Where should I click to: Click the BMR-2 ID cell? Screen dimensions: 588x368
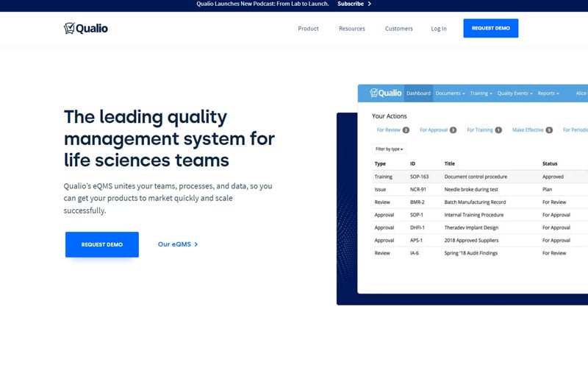pos(417,202)
